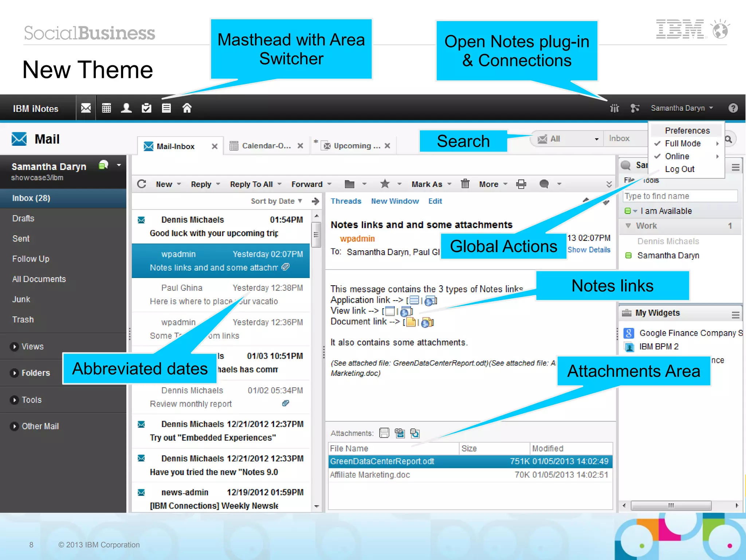Go to the Home area icon
The image size is (746, 560).
(187, 108)
